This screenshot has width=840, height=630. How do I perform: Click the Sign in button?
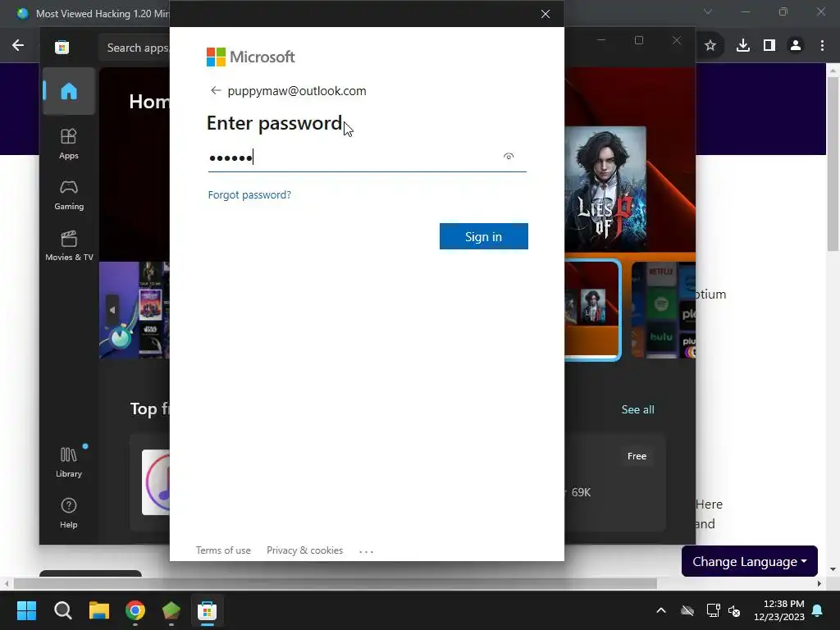tap(484, 236)
